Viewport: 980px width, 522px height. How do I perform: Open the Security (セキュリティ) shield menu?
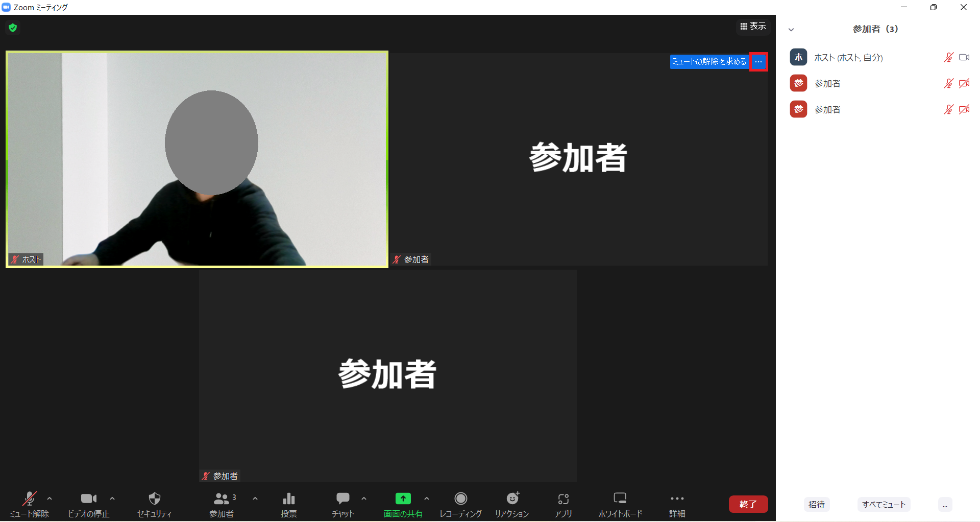pos(154,499)
